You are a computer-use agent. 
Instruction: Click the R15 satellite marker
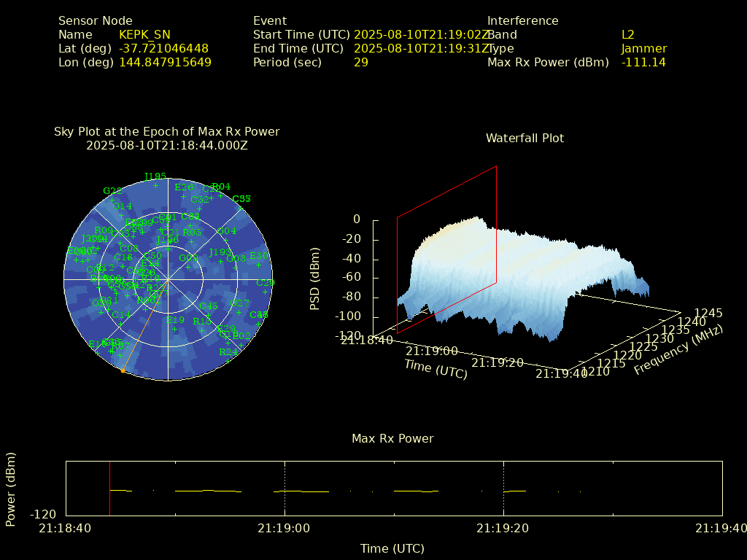click(202, 330)
